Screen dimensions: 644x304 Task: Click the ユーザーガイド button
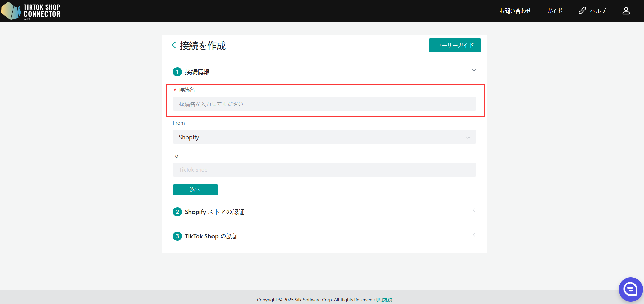pos(455,45)
